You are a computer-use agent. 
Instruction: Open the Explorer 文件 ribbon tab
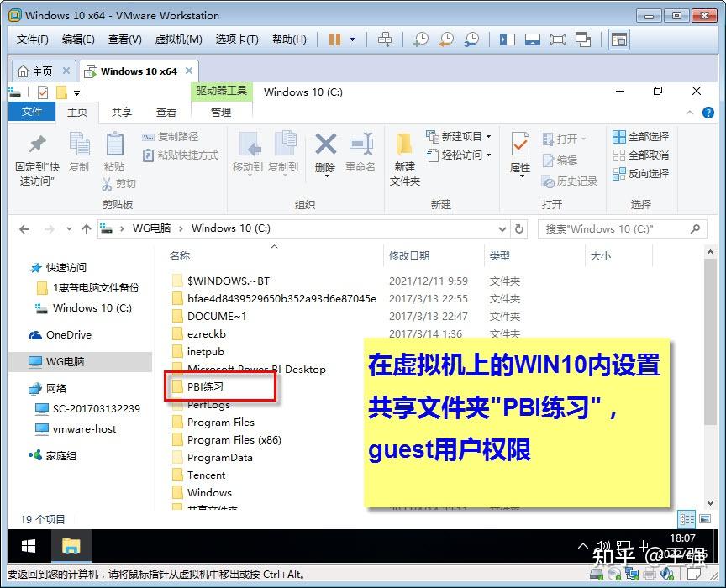(x=32, y=112)
